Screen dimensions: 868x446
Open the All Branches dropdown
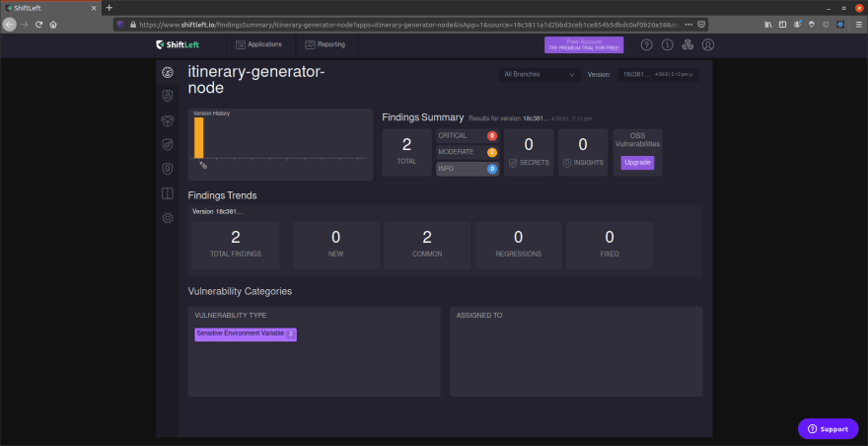pos(540,74)
